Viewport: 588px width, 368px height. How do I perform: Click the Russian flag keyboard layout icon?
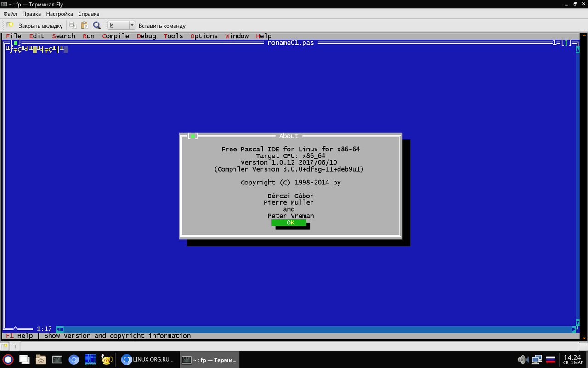coord(550,360)
